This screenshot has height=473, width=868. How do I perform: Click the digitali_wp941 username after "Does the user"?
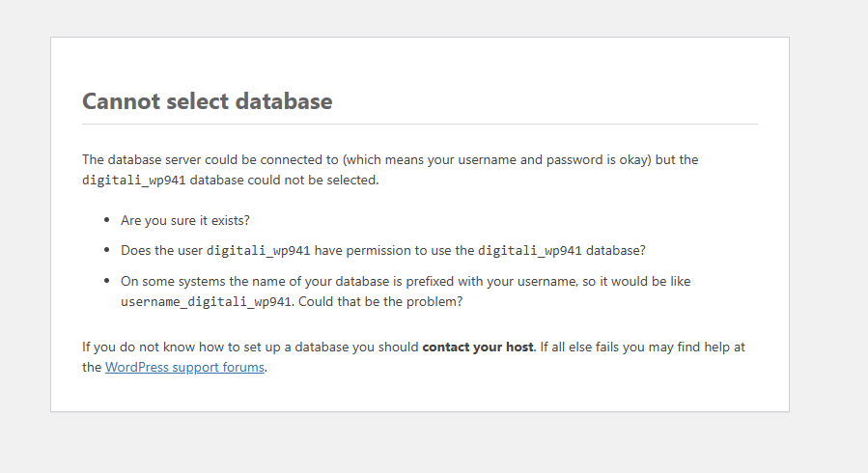(x=258, y=251)
